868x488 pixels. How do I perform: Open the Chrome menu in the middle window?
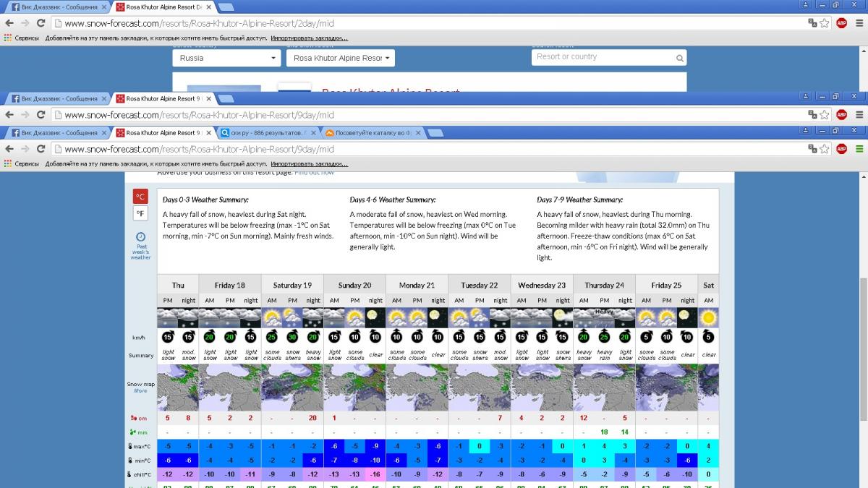859,114
